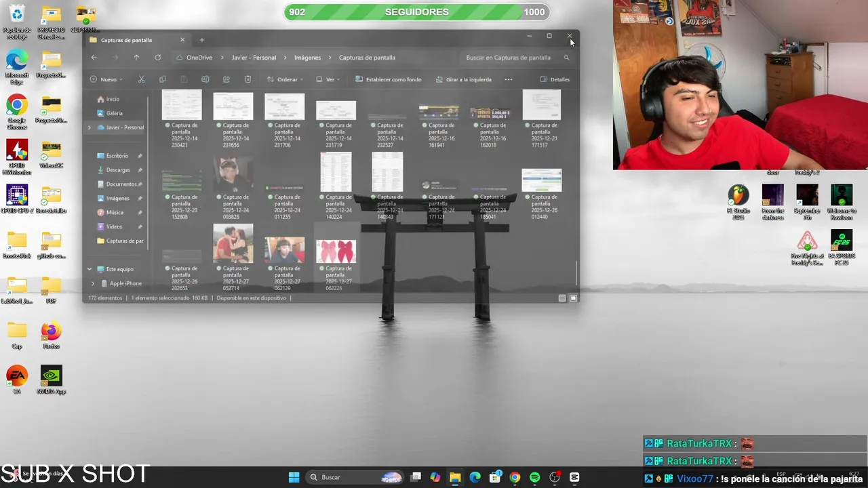Open the three-dots more options menu
Viewport: 868px width, 488px height.
[508, 79]
